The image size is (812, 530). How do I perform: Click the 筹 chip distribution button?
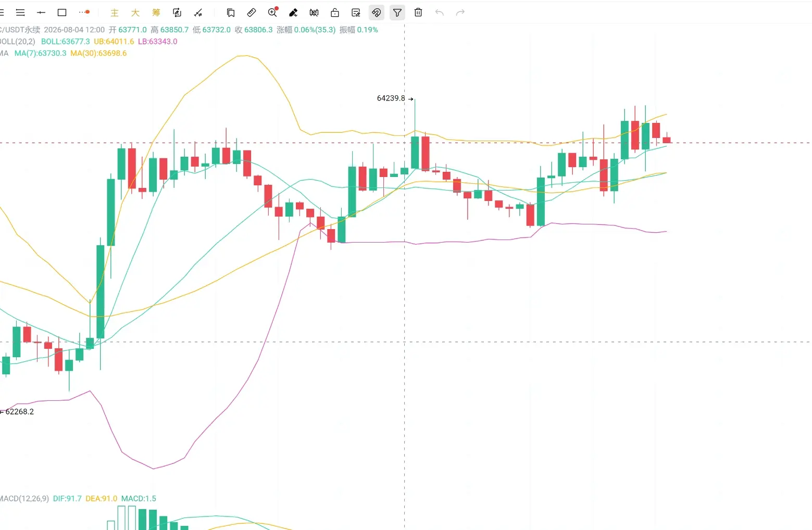click(156, 12)
